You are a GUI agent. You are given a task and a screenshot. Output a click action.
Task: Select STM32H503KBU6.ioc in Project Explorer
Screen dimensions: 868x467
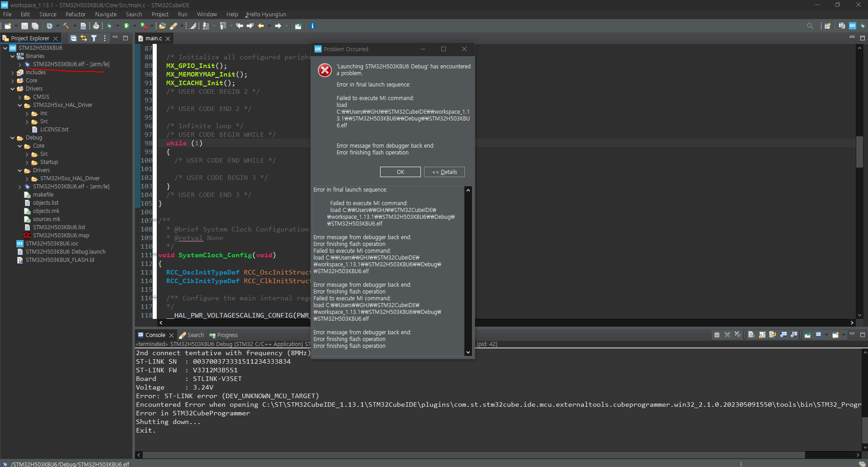tap(52, 244)
